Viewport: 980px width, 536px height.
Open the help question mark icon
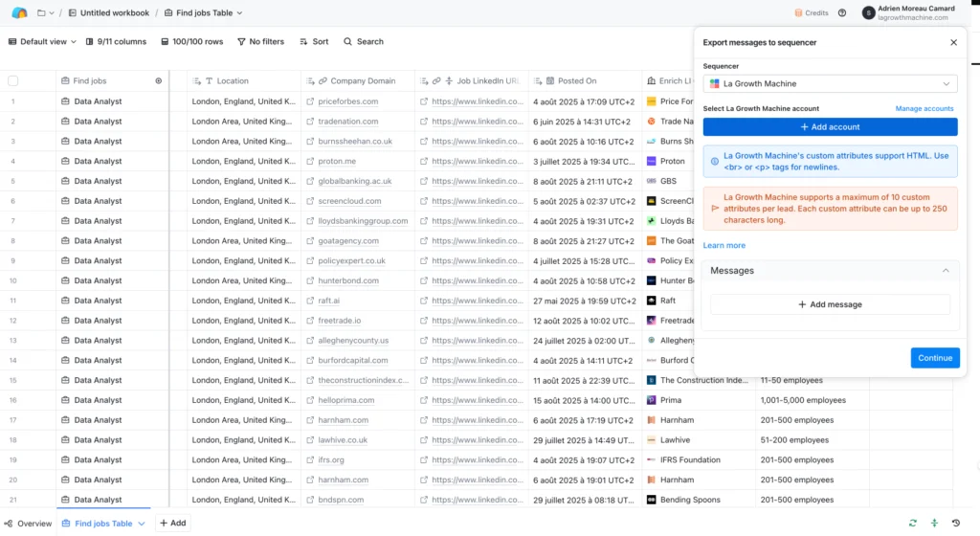(842, 13)
